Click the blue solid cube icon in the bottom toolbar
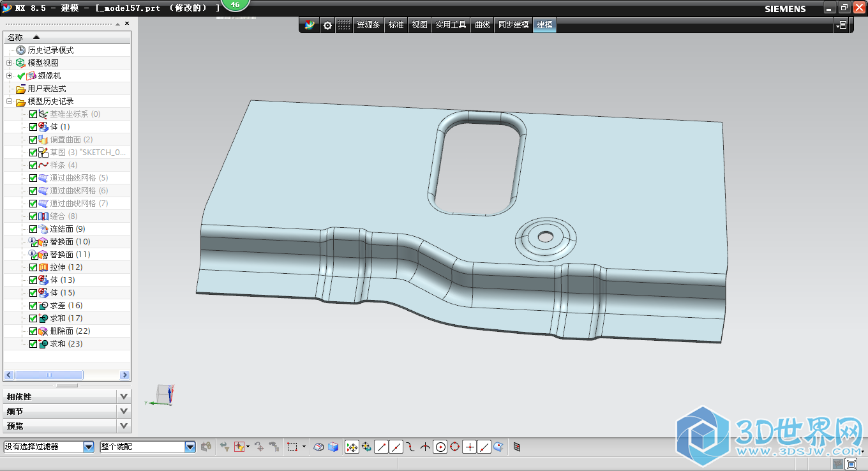This screenshot has width=868, height=471. [x=333, y=447]
